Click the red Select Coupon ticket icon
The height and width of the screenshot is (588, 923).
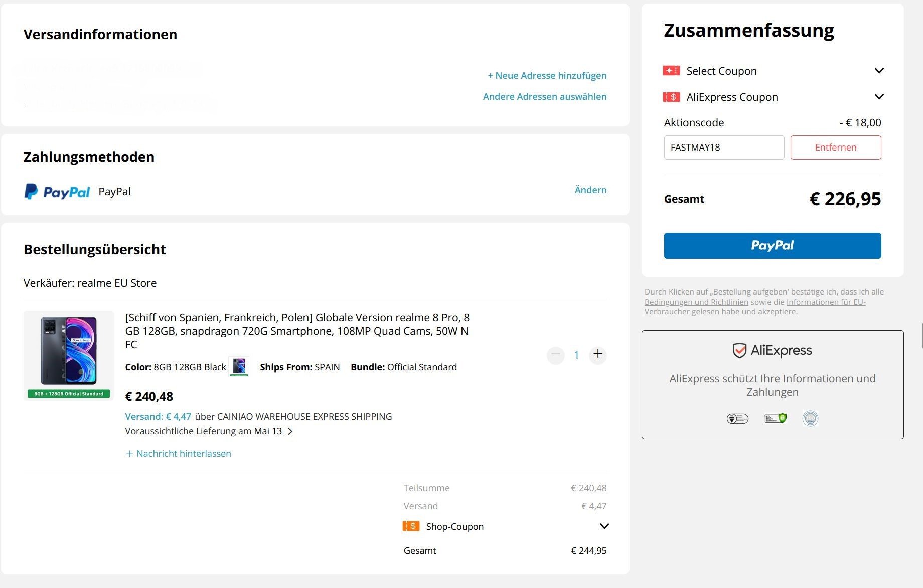coord(671,71)
